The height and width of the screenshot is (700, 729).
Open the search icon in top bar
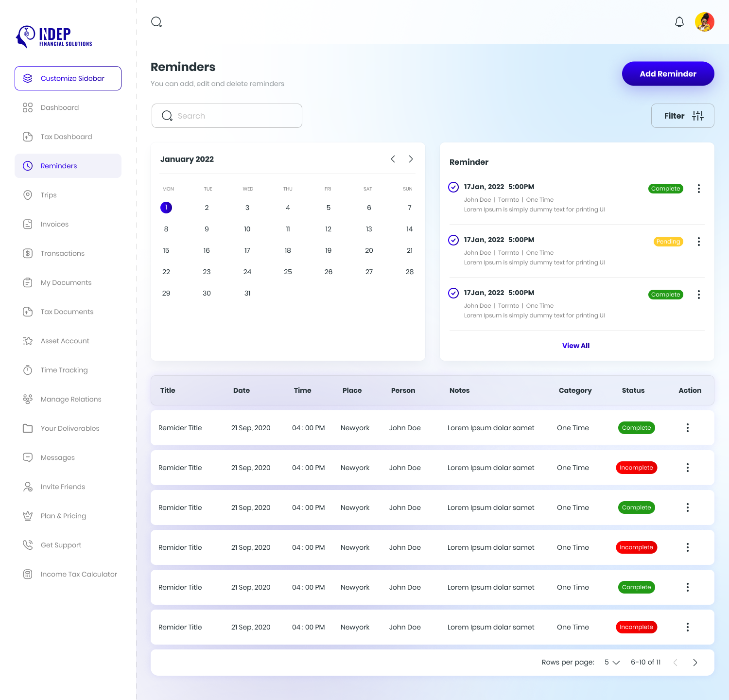156,21
